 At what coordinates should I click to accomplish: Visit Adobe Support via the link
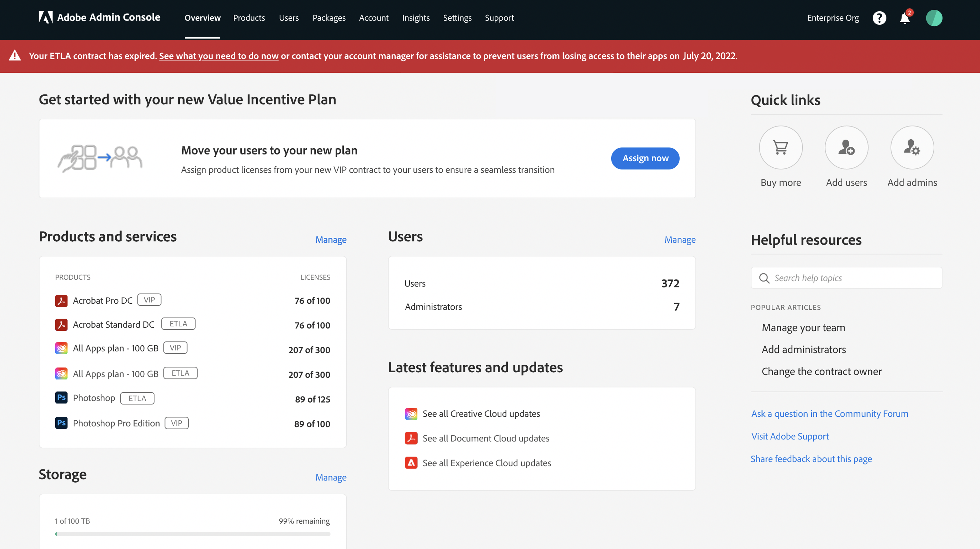(790, 436)
